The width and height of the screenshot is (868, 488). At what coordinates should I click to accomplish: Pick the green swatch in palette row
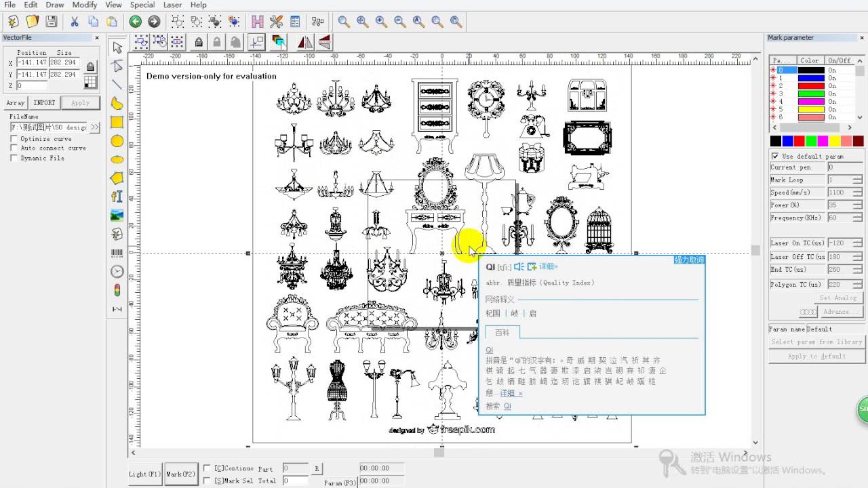coord(810,141)
